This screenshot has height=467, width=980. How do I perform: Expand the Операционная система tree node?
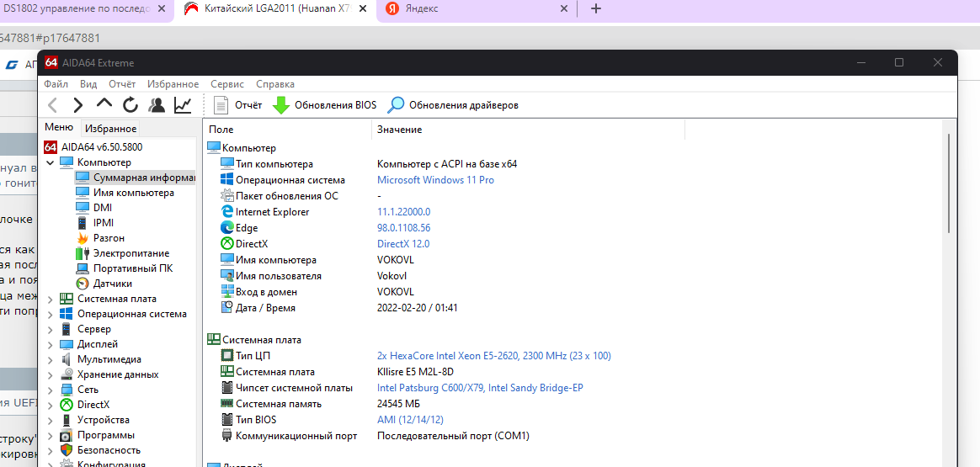pos(51,314)
